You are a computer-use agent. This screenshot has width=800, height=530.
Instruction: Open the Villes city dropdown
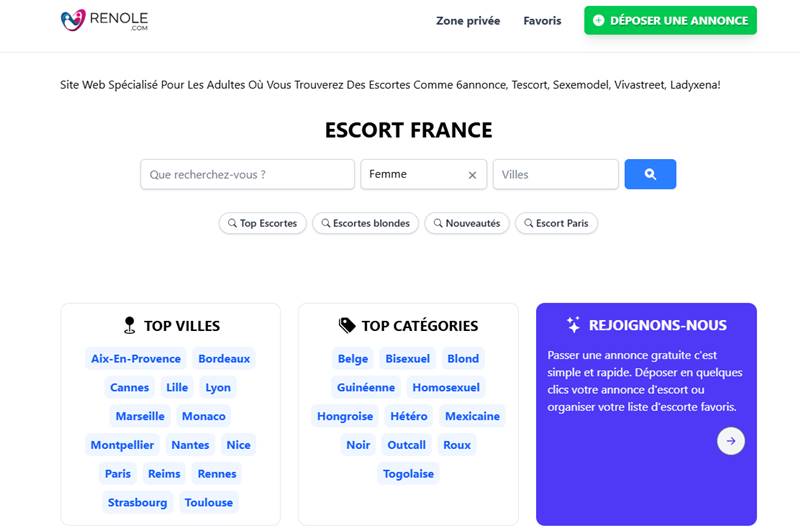click(555, 174)
